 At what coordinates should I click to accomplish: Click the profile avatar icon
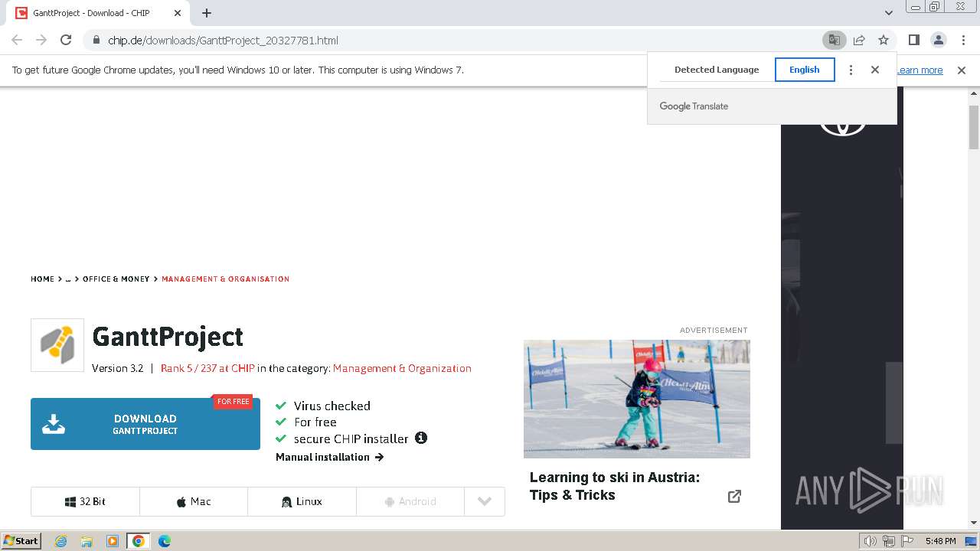coord(938,40)
